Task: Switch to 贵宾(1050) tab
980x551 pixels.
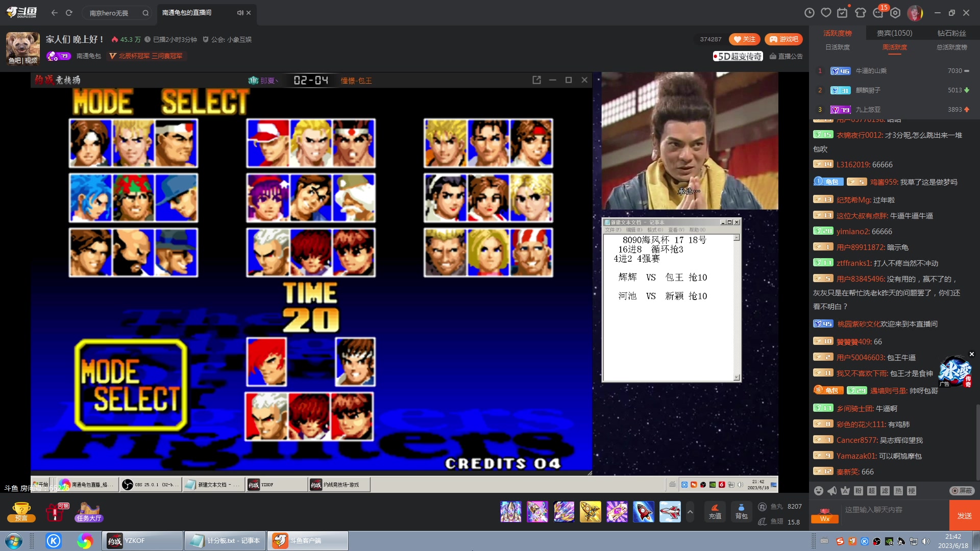Action: coord(894,33)
